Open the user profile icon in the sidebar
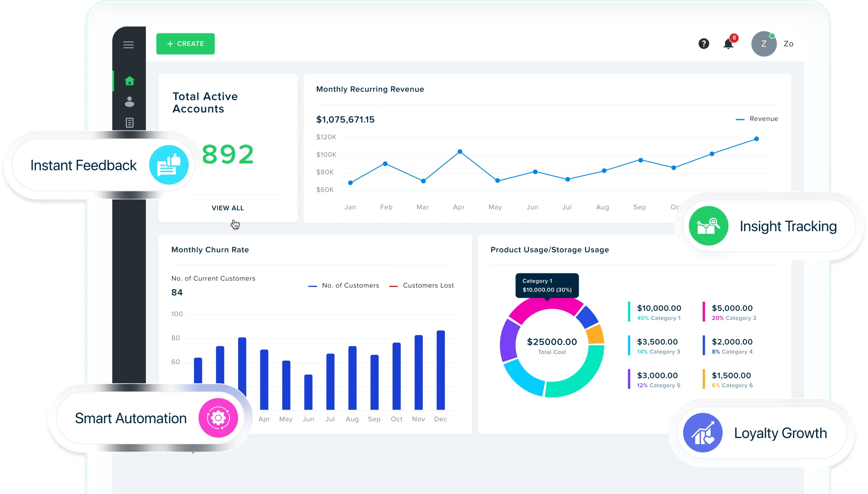Screen dimensions: 868x494 [129, 102]
